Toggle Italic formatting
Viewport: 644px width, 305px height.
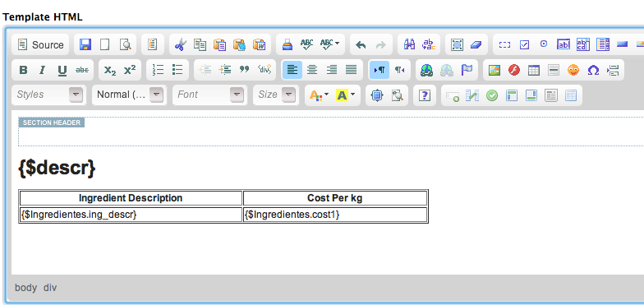point(43,70)
